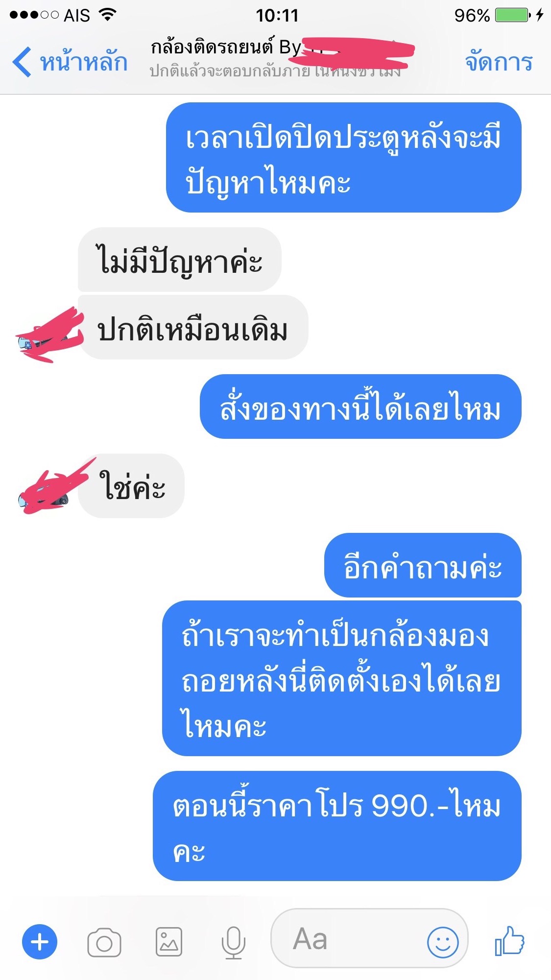Tap message ปกติเหมือนเดิม

pyautogui.click(x=193, y=327)
